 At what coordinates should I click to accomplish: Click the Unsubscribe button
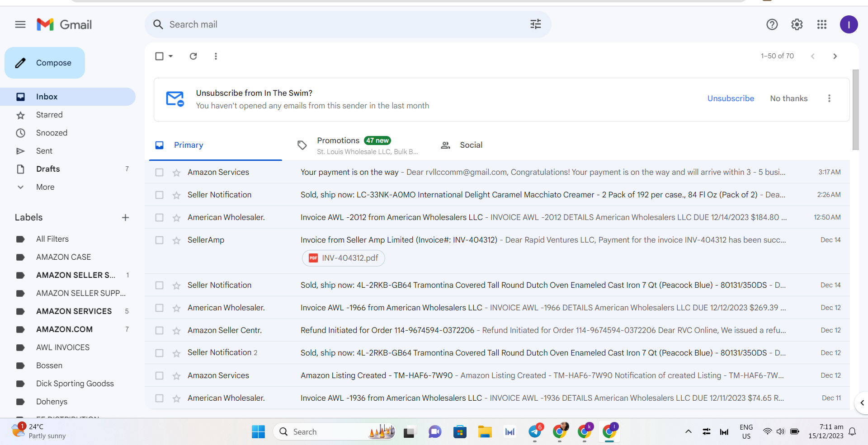tap(731, 98)
